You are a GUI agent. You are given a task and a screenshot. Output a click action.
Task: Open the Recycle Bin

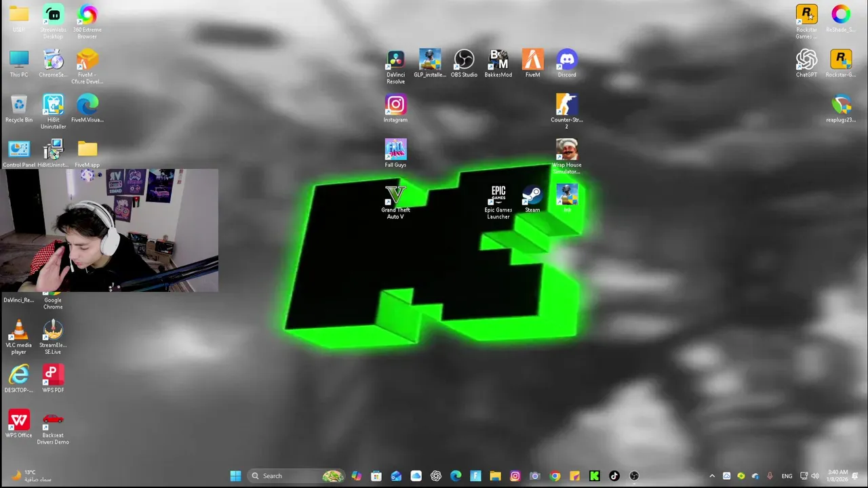point(19,108)
